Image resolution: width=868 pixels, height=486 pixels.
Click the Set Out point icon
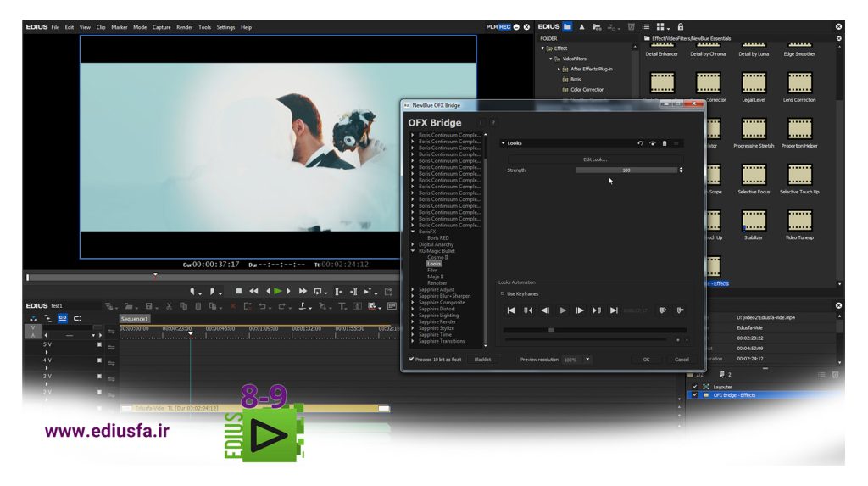pos(213,292)
